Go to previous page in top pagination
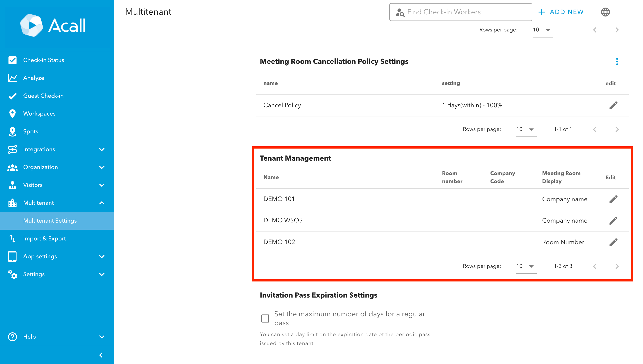The height and width of the screenshot is (364, 643). pyautogui.click(x=595, y=30)
